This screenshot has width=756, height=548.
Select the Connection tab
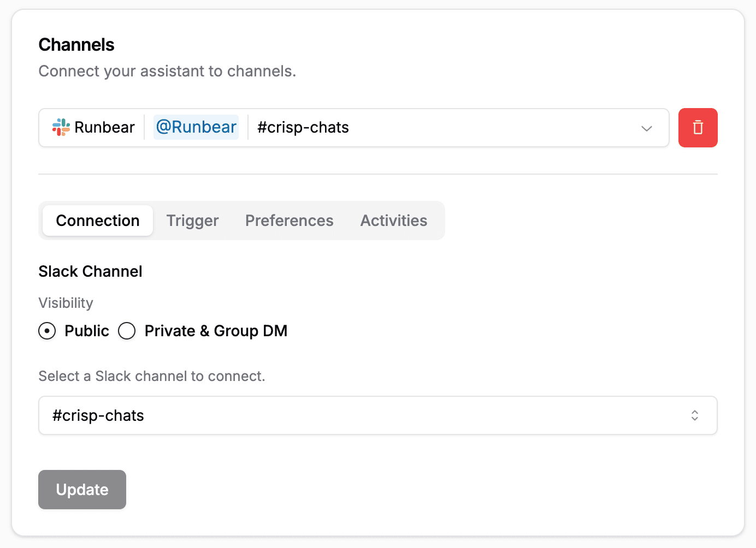pyautogui.click(x=98, y=221)
